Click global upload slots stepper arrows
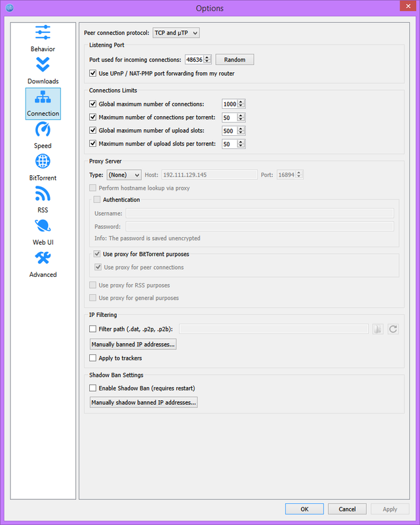Image resolution: width=420 pixels, height=525 pixels. 241,131
